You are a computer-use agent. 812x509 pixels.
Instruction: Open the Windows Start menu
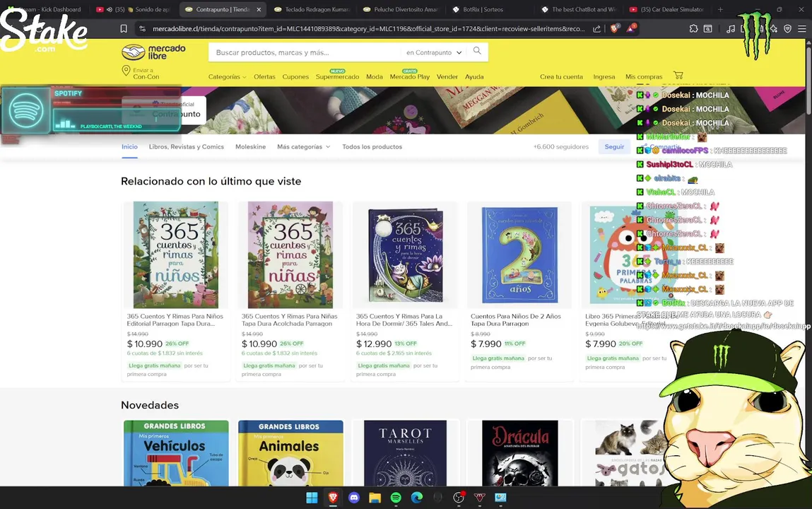[x=312, y=498]
